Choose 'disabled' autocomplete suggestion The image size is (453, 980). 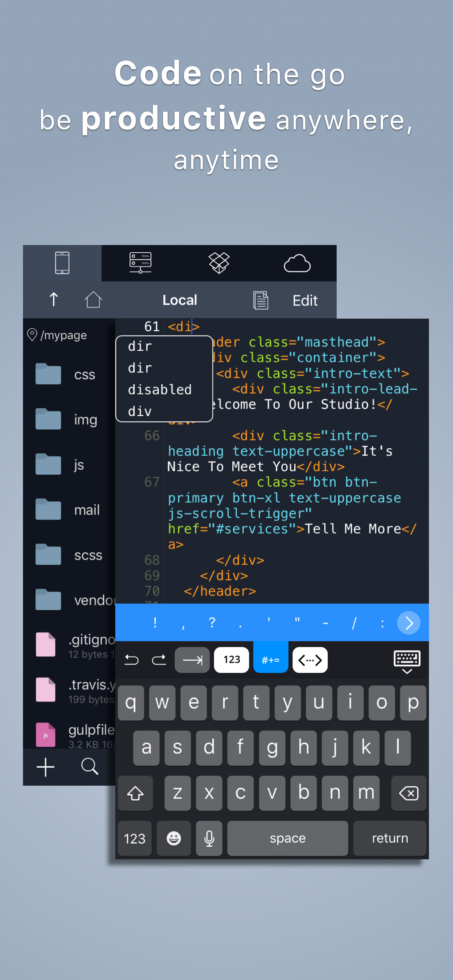pyautogui.click(x=164, y=390)
